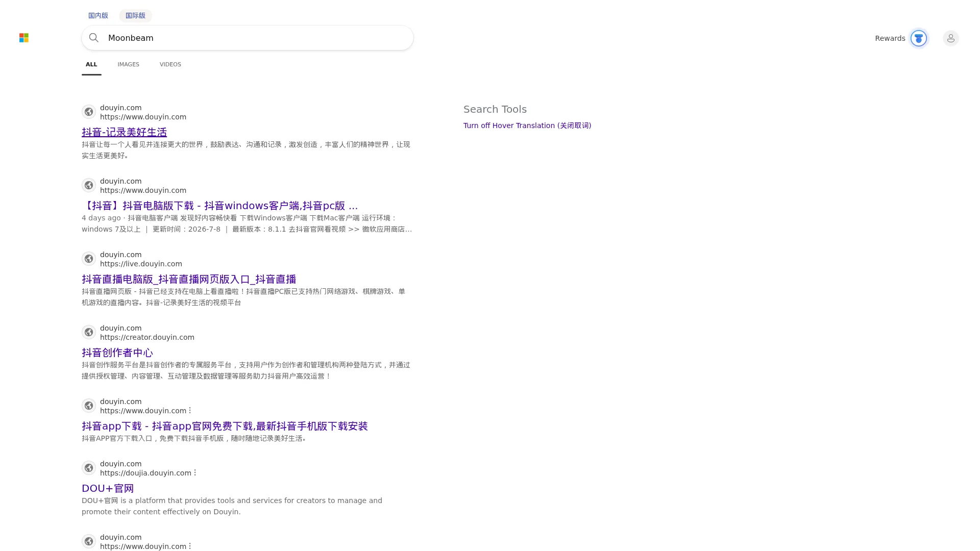This screenshot has width=980, height=551.
Task: Click 抖音创作服务平台 description snippet
Action: tap(246, 370)
